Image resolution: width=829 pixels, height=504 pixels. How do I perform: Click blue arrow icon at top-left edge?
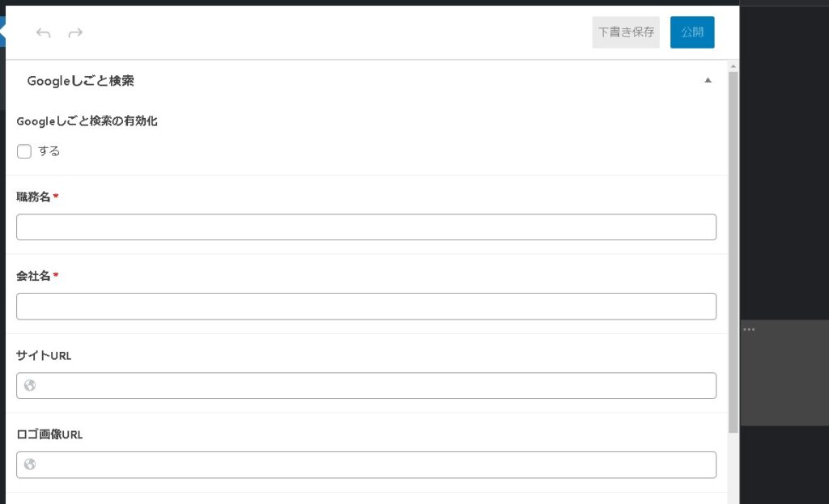pyautogui.click(x=2, y=32)
